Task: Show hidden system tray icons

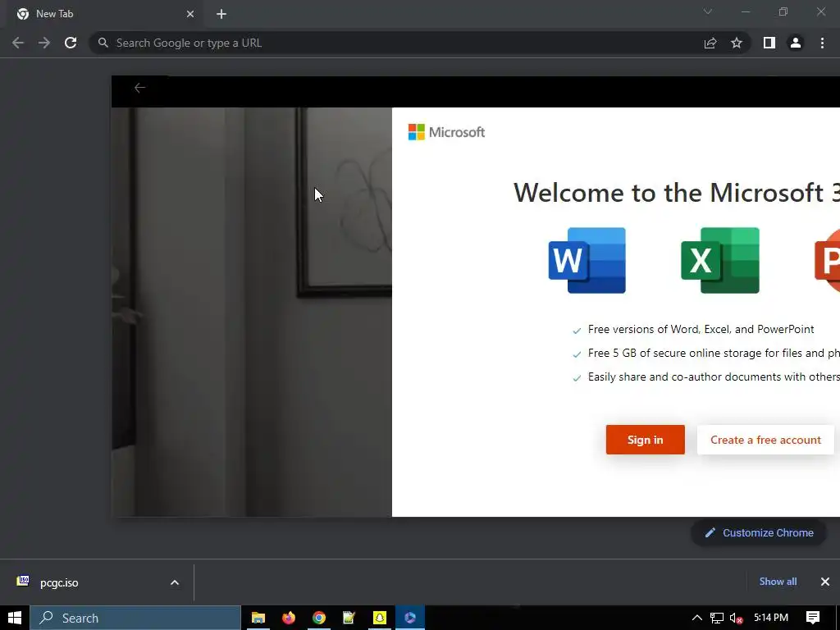Action: (x=697, y=618)
